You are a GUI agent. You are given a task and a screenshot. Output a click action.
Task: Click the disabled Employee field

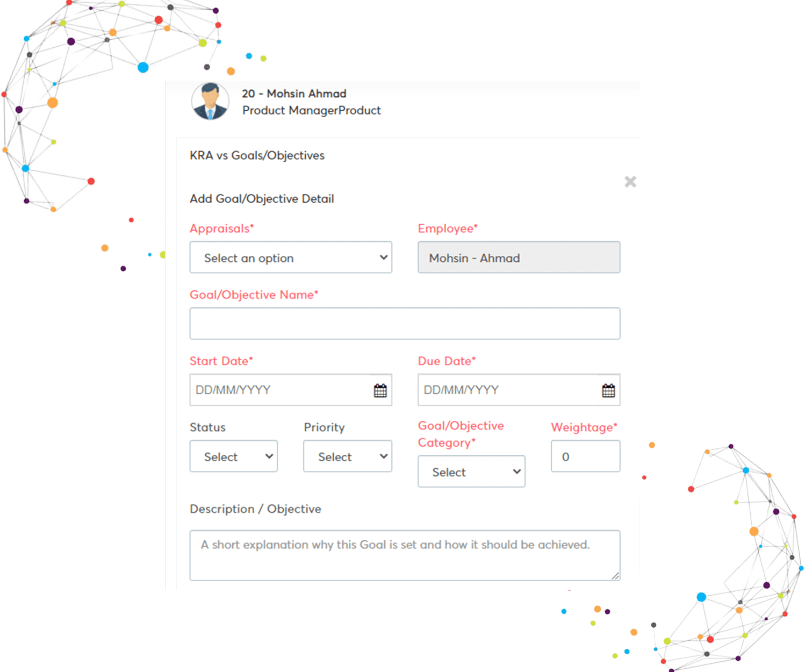519,258
